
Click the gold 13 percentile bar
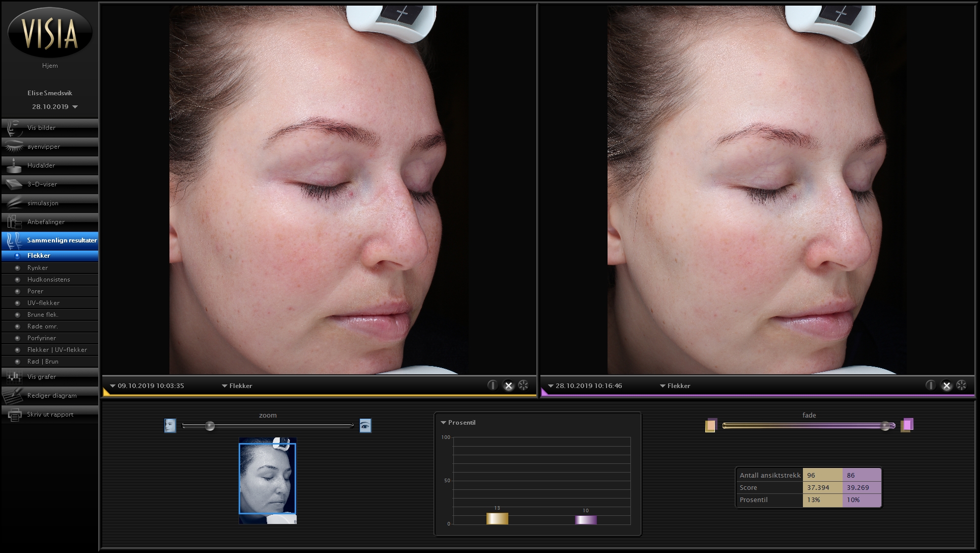(497, 518)
